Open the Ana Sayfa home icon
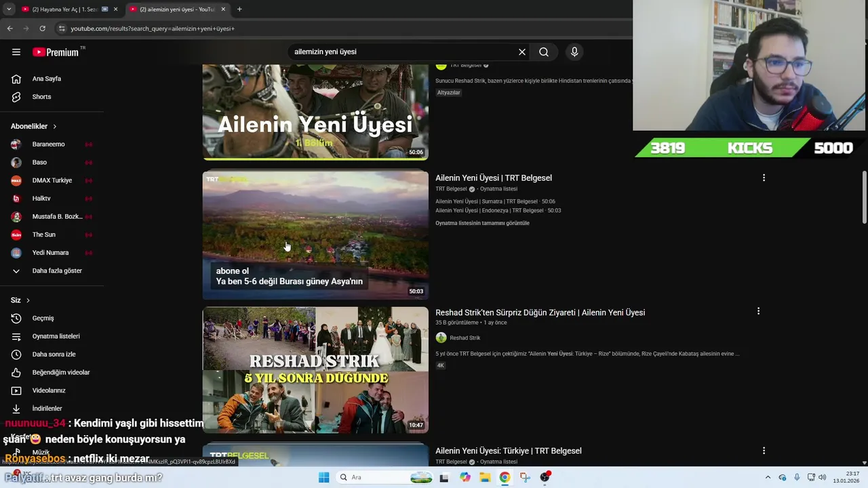This screenshot has width=868, height=488. click(16, 79)
